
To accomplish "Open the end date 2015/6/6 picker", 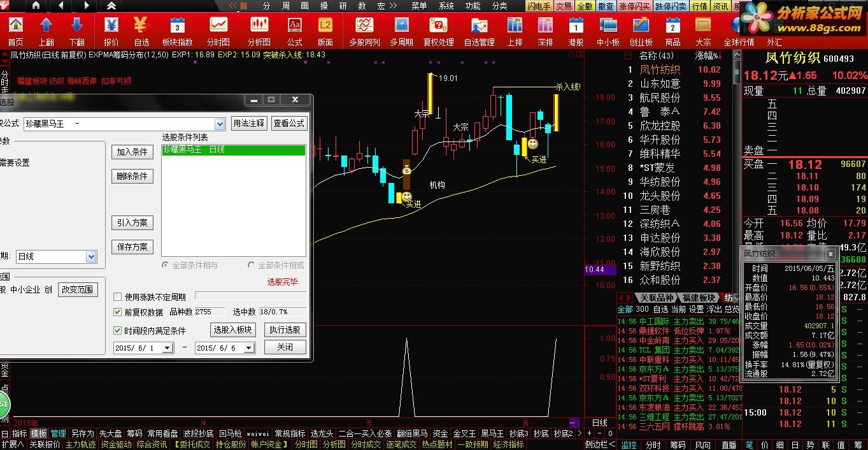I will [250, 348].
